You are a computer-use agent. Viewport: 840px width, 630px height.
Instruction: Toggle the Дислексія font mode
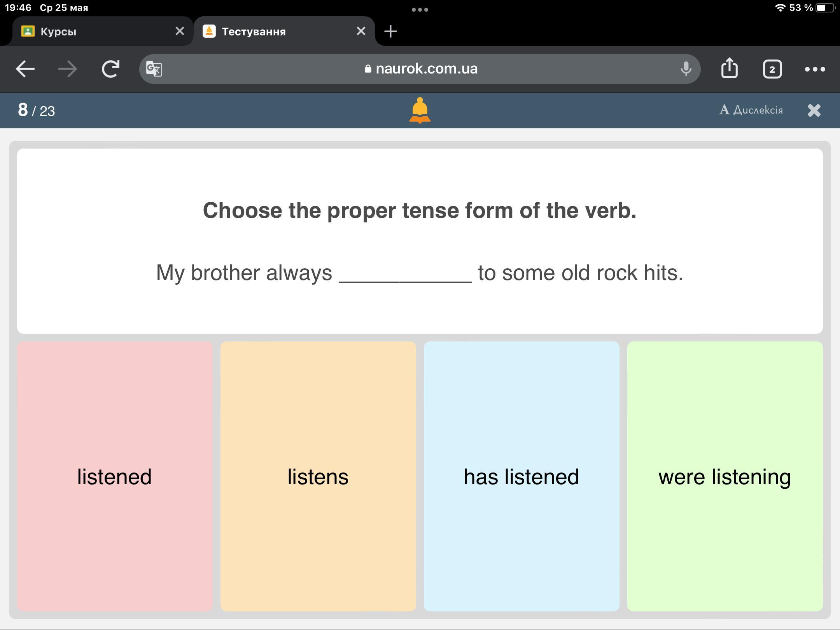[751, 110]
